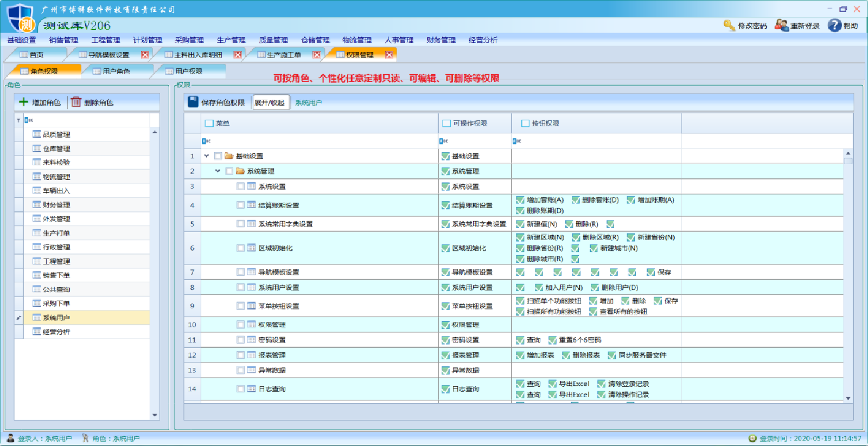Click the login time clock icon

point(752,438)
